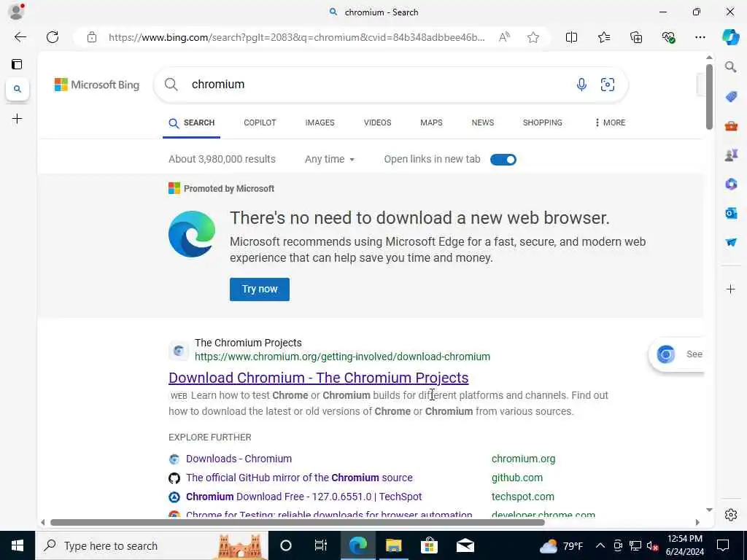The width and height of the screenshot is (747, 560).
Task: Open the notification center icon
Action: [x=723, y=545]
